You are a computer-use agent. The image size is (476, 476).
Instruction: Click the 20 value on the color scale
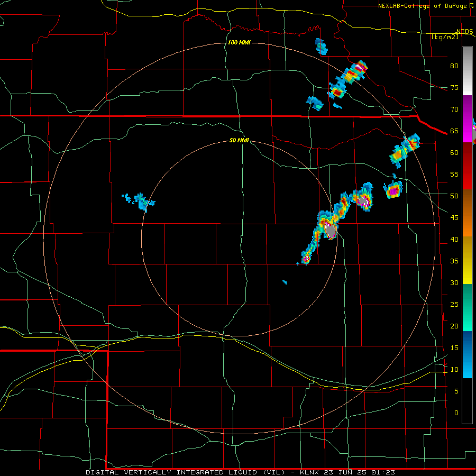[x=454, y=326]
